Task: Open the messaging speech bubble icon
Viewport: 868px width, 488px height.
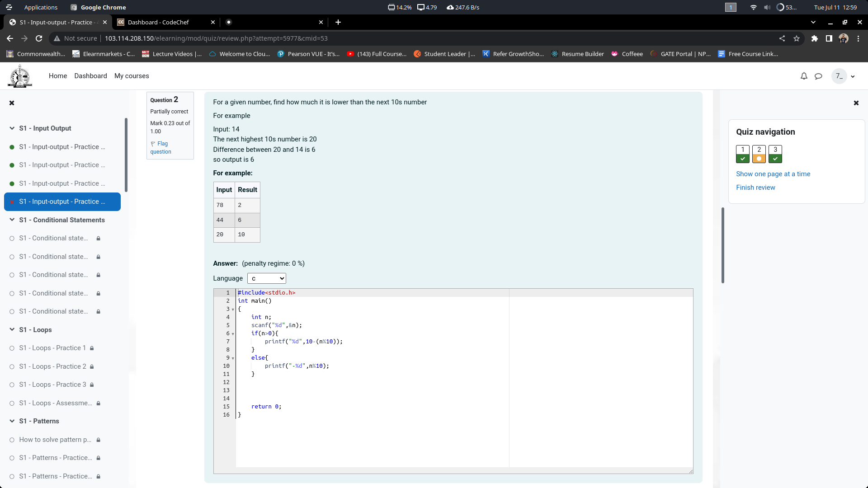Action: pos(818,76)
